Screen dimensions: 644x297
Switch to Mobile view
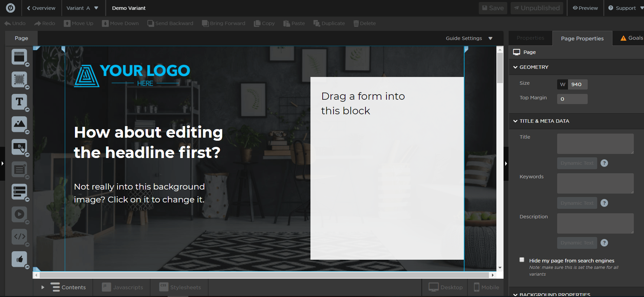pos(486,287)
